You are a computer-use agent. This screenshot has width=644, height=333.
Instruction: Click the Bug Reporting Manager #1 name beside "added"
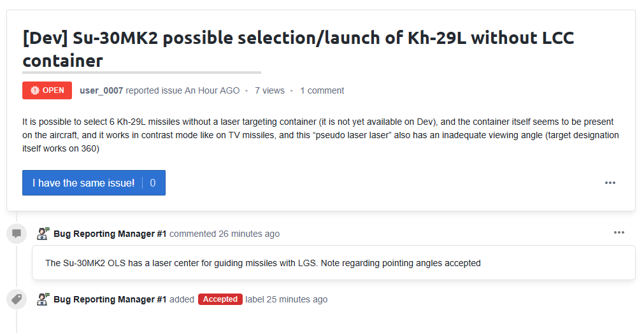tap(110, 299)
